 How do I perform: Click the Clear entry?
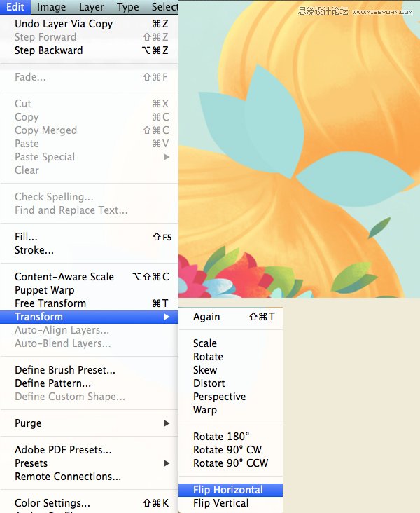point(89,170)
